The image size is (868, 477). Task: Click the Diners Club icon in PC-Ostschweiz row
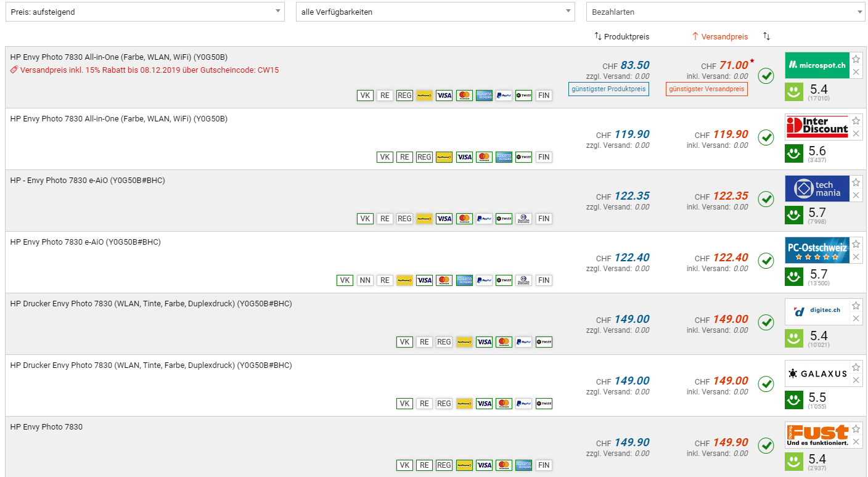coord(523,280)
